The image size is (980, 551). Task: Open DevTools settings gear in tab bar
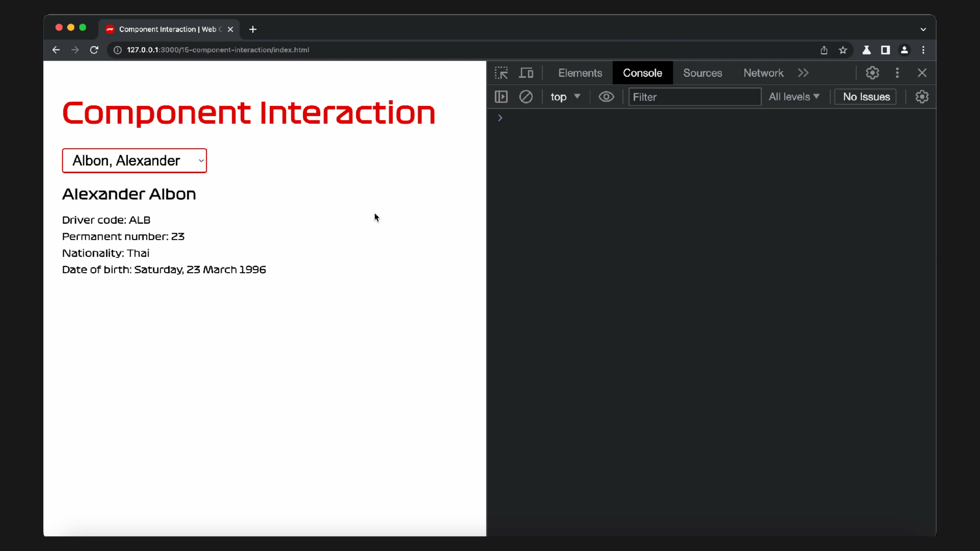(872, 73)
